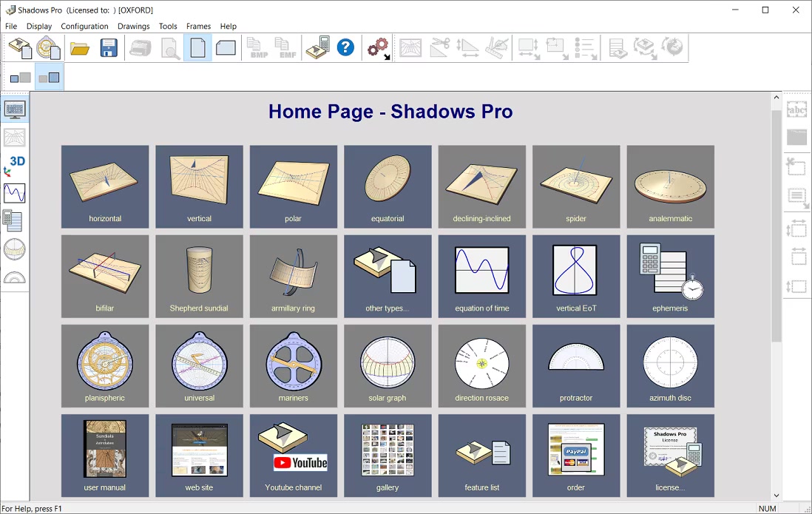Open the azimuth disc tile

tap(670, 366)
